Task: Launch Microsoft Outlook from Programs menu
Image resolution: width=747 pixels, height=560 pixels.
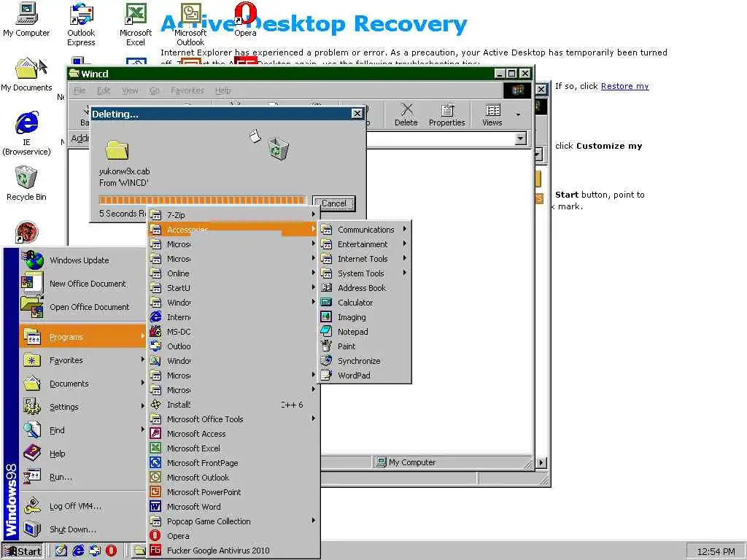Action: point(233,478)
